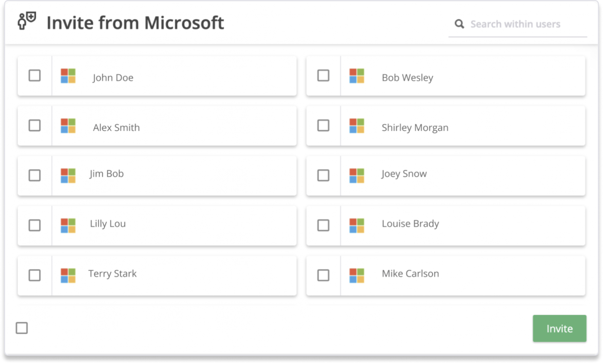
Task: Click the Microsoft logo next to Shirley Morgan
Action: click(x=357, y=126)
